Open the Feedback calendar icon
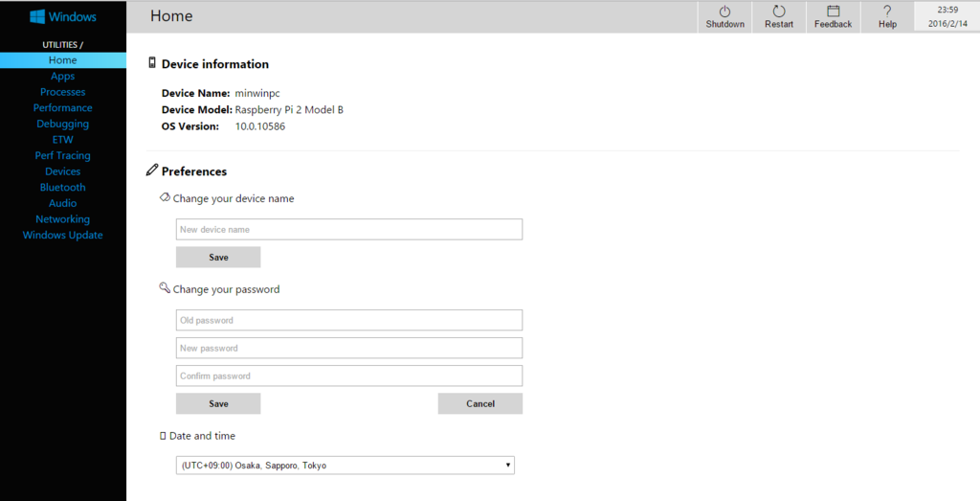980x501 pixels. click(834, 11)
